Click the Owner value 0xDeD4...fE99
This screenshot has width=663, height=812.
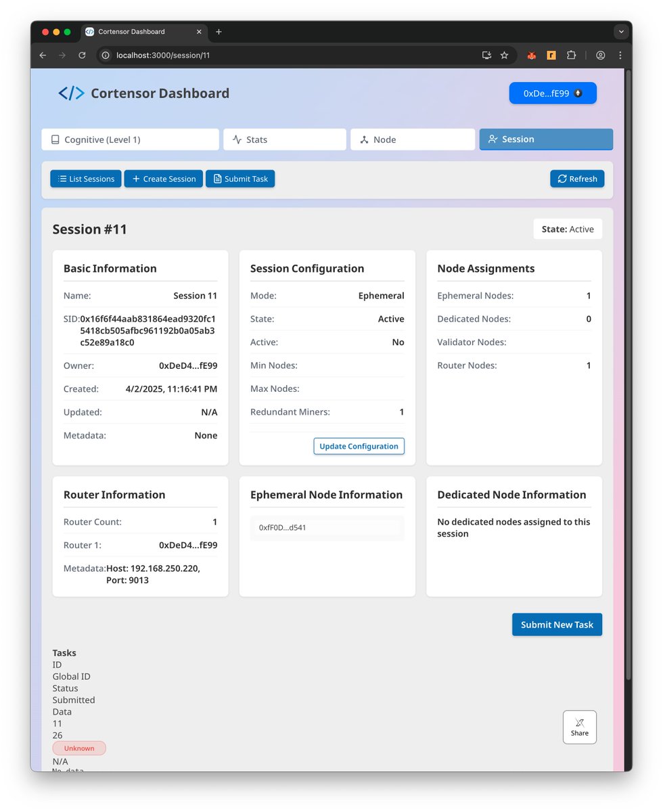pos(188,365)
